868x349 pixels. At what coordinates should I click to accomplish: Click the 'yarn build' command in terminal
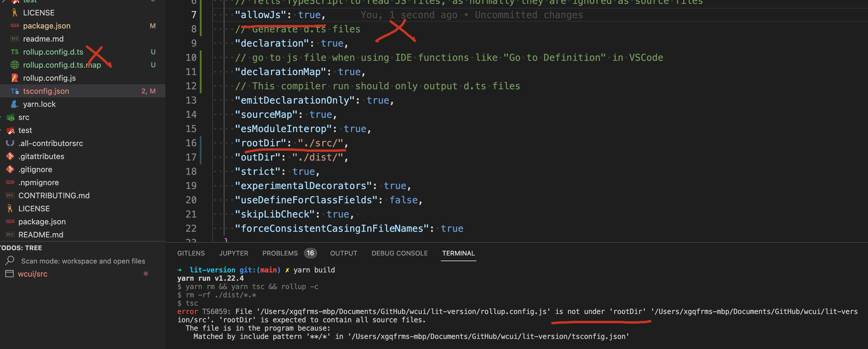314,270
